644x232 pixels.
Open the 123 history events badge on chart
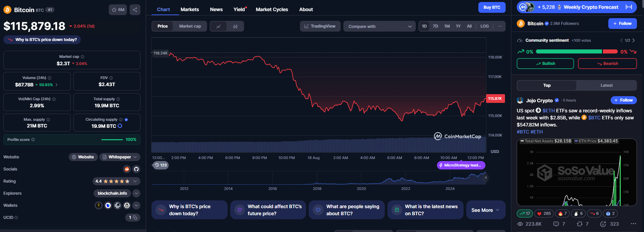coord(161,165)
